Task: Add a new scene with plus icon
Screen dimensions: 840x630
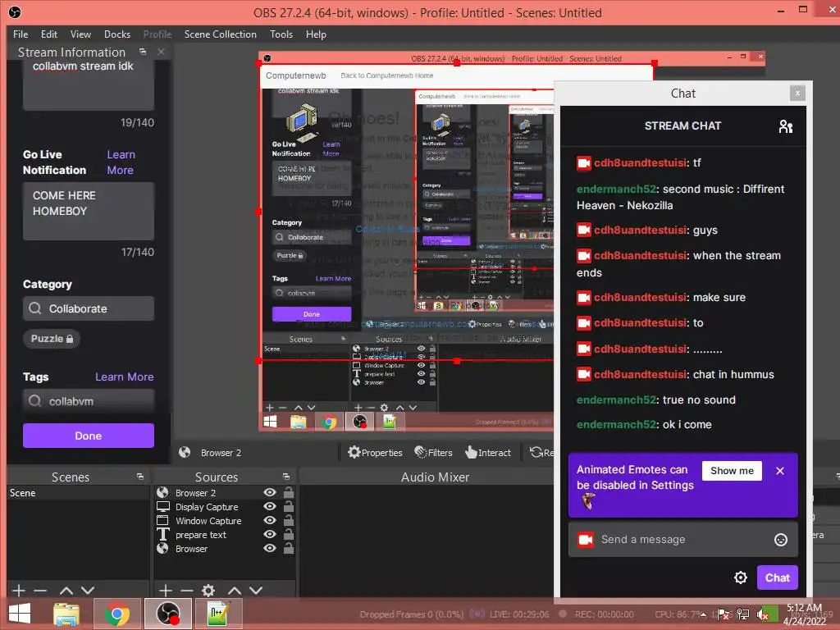Action: 19,591
